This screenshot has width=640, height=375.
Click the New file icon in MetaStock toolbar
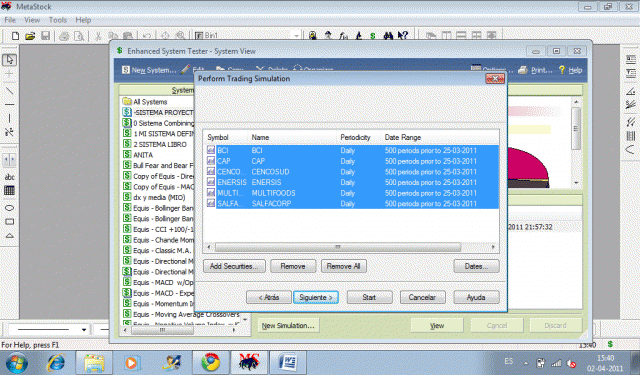click(x=15, y=36)
